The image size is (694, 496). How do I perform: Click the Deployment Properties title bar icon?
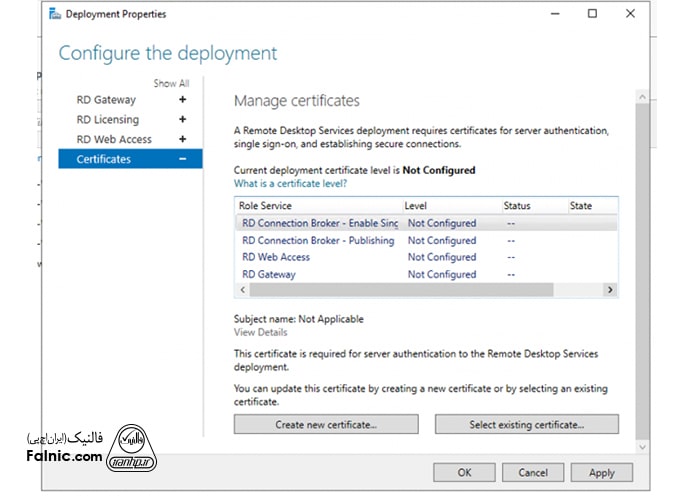coord(53,14)
